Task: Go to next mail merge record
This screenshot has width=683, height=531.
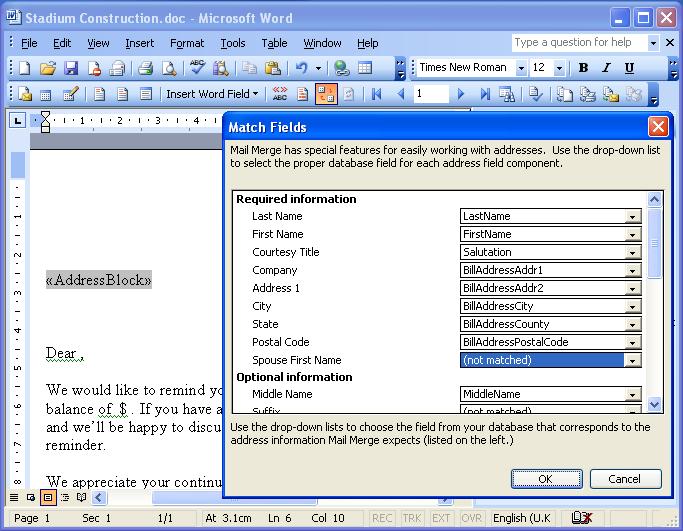Action: tap(461, 94)
